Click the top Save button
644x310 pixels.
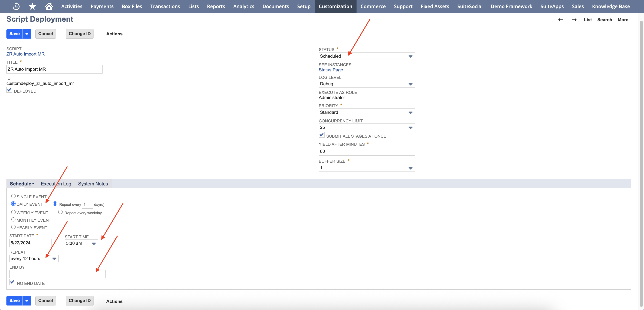15,34
